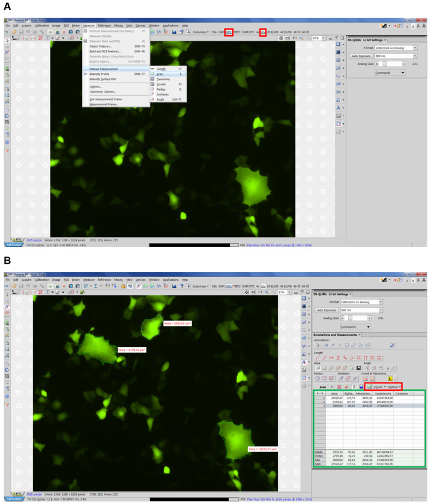Enable the red-boxed FITC filter in upper toolbar

pyautogui.click(x=229, y=31)
